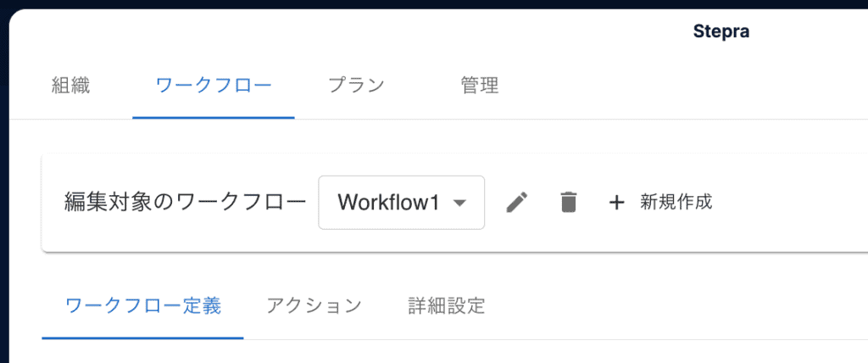Screen dimensions: 868x363
Task: Delete the workflow with the trash icon
Action: point(569,203)
